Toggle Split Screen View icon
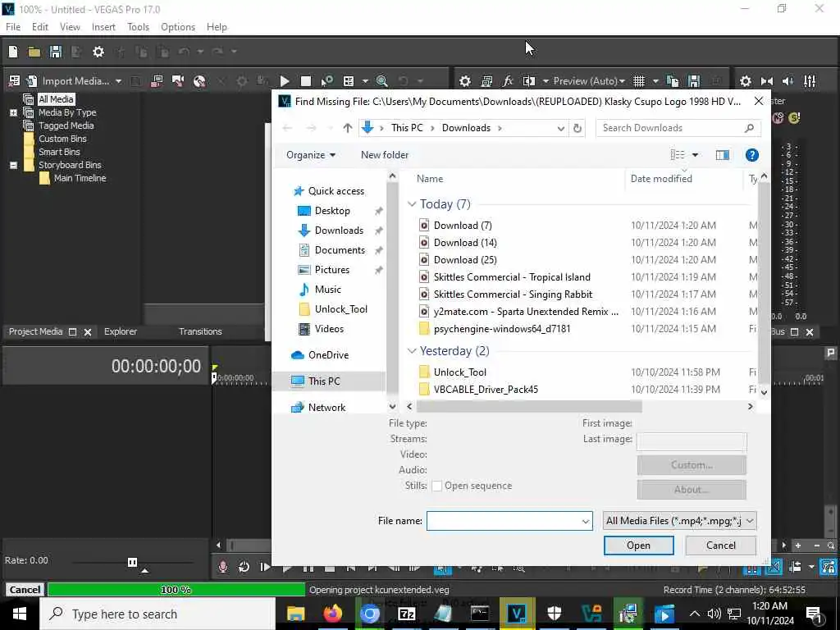 (529, 81)
